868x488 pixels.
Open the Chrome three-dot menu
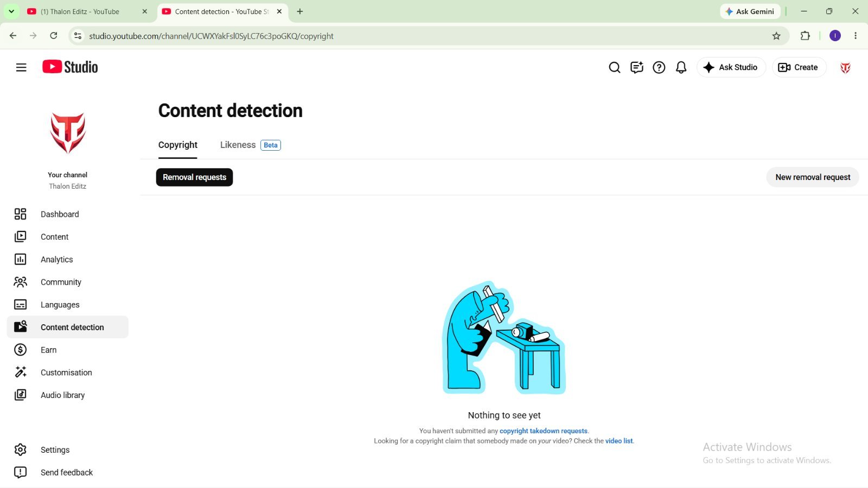coord(856,36)
